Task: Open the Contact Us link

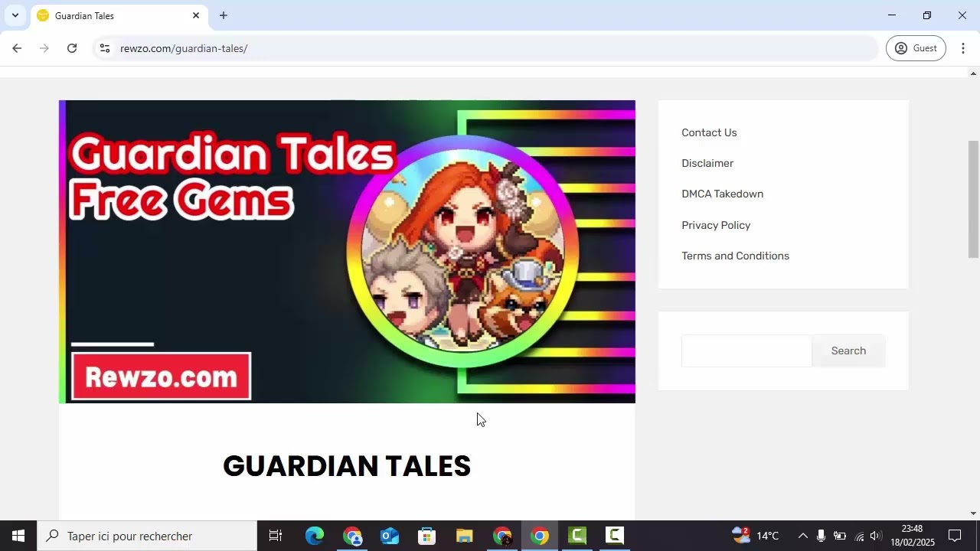Action: [x=709, y=132]
